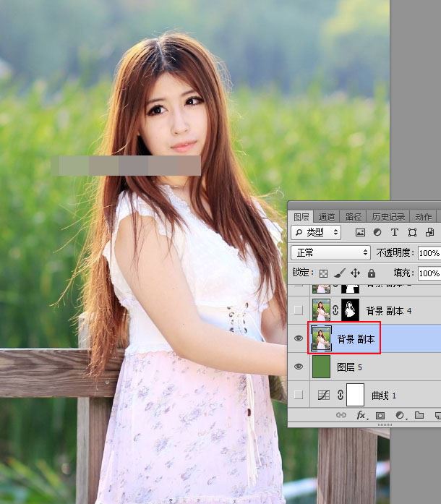Click the 填充 label
This screenshot has width=441, height=504.
point(403,273)
